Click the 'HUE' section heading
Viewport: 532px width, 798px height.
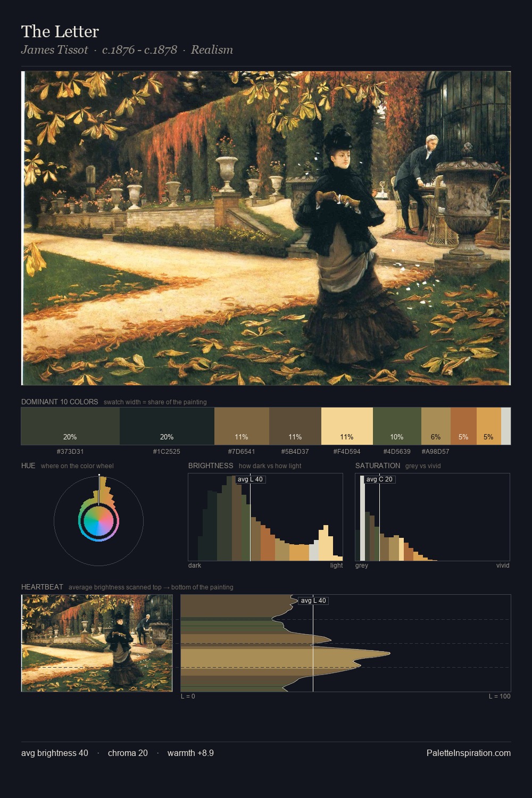pos(28,465)
